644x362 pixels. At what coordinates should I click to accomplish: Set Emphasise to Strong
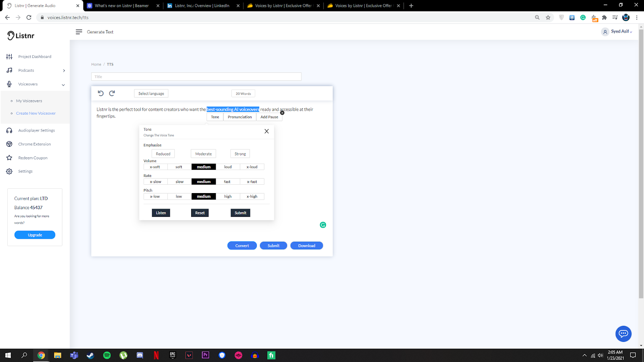[240, 154]
